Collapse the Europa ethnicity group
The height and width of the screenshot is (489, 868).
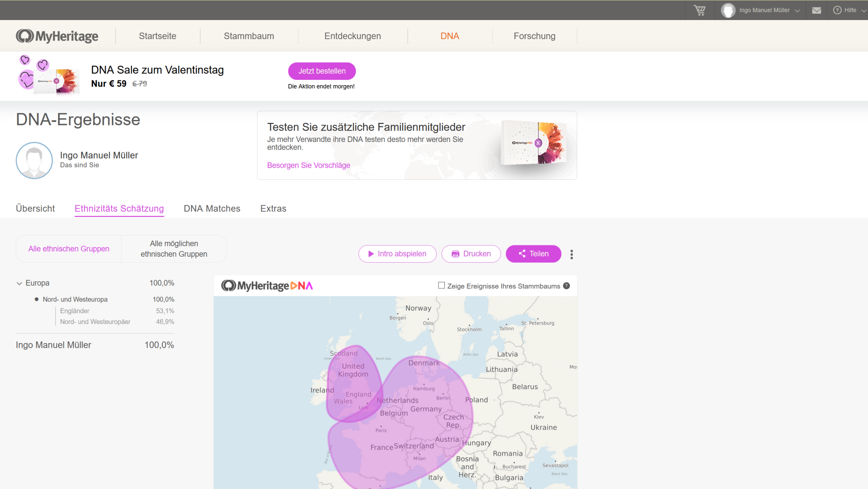point(19,283)
